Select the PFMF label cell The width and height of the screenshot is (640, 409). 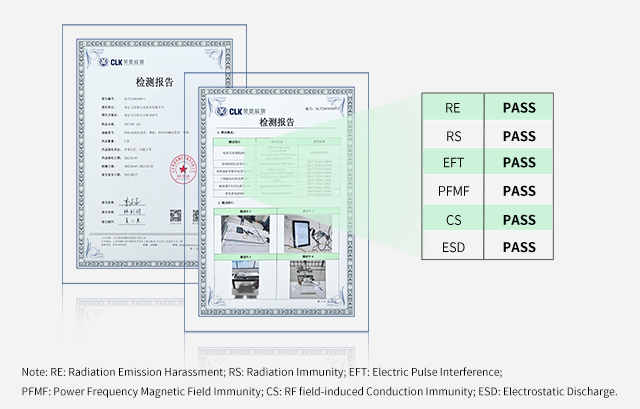pos(452,191)
